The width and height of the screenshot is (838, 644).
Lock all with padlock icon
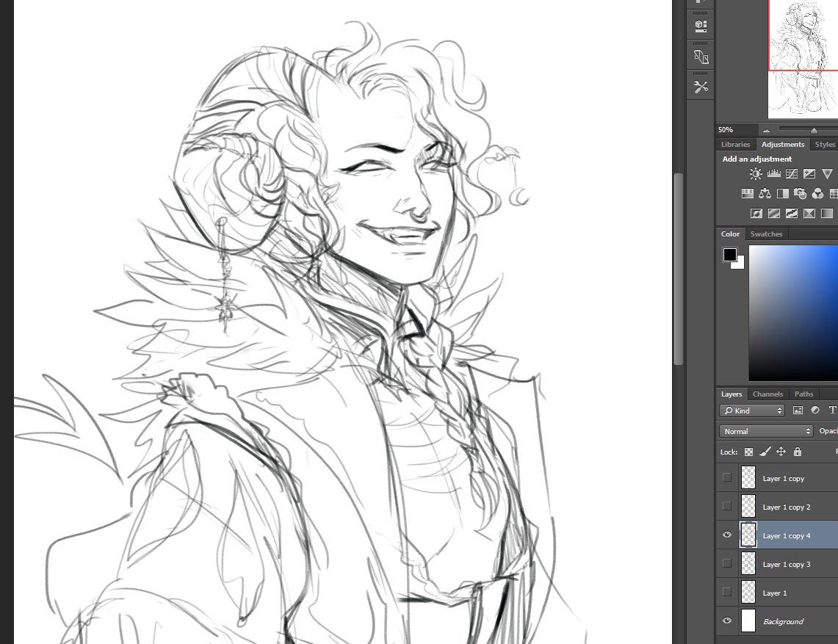coord(798,452)
